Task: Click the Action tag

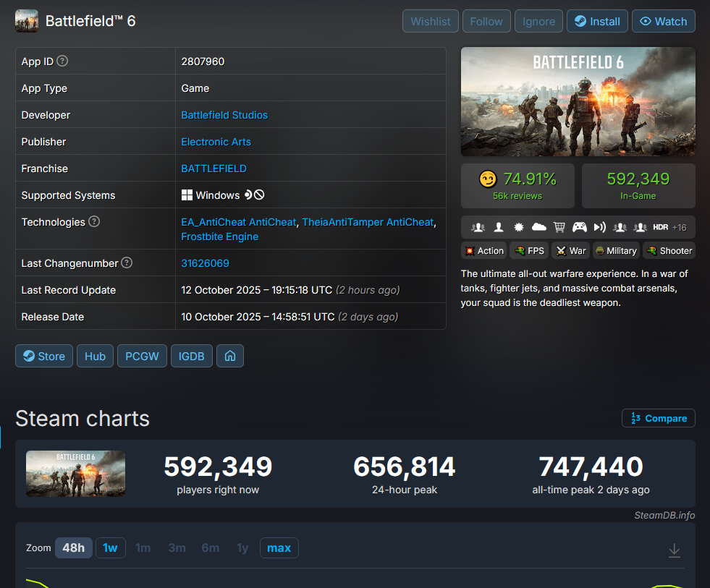Action: click(484, 251)
